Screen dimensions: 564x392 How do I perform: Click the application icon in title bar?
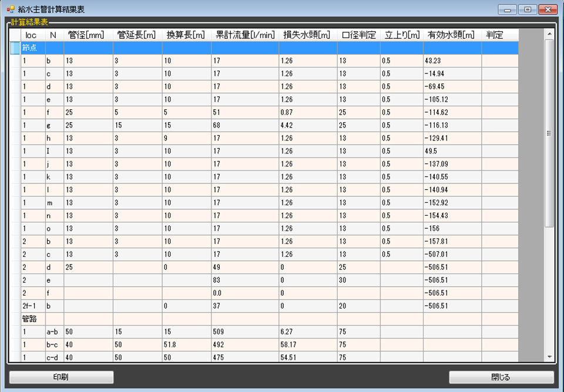click(x=10, y=9)
